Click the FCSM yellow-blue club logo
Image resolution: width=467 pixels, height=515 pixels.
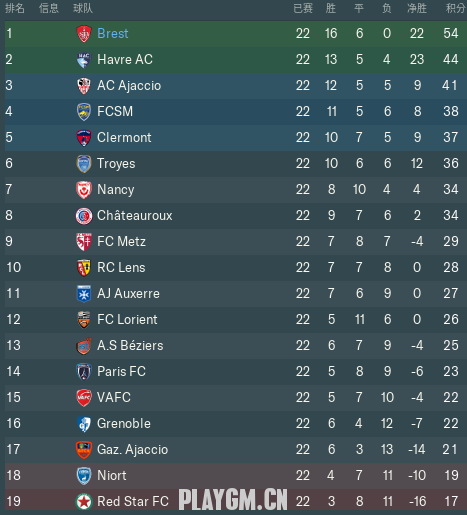coord(84,112)
